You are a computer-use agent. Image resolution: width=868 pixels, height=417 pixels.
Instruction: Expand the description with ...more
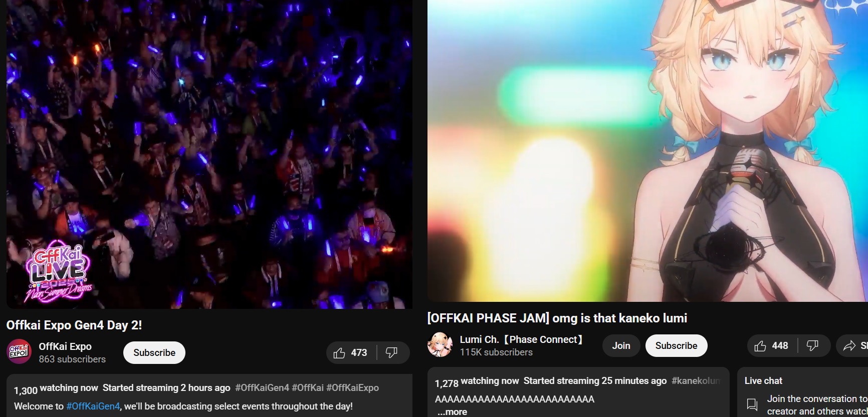point(452,412)
